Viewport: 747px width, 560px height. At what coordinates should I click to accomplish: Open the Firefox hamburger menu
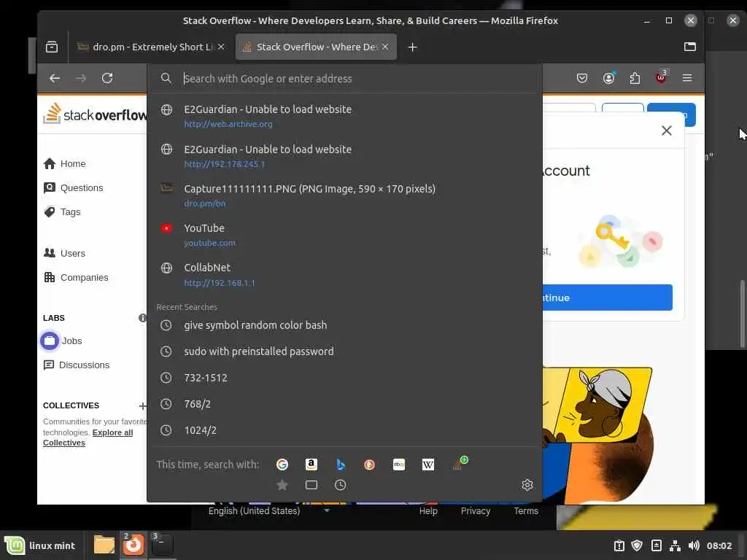point(687,77)
